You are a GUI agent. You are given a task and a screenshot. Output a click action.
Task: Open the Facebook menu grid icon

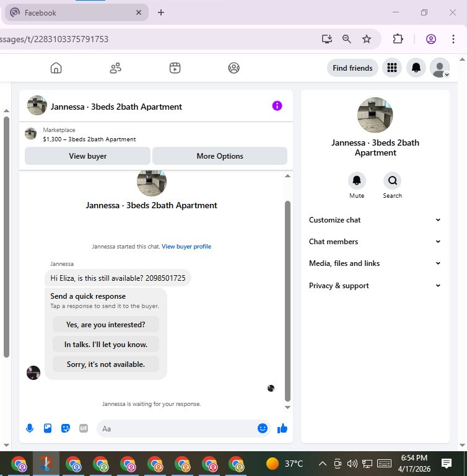click(392, 68)
